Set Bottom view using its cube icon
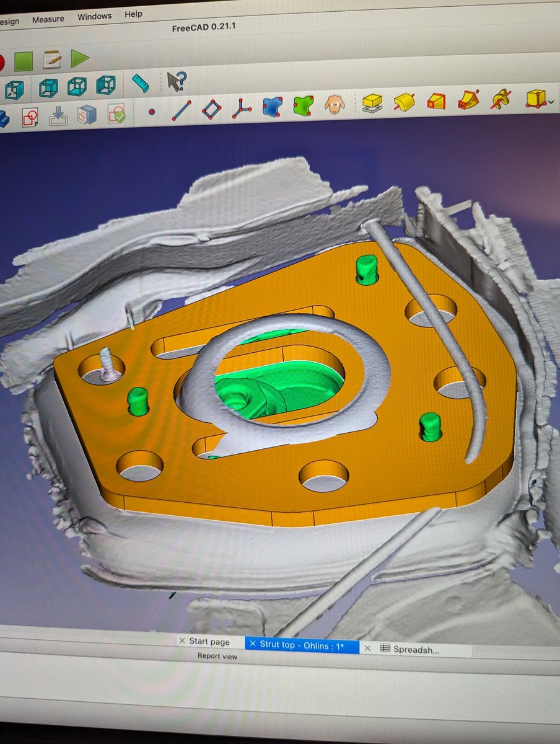 (x=77, y=86)
